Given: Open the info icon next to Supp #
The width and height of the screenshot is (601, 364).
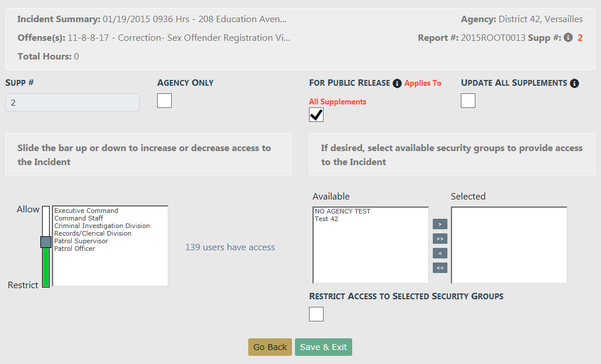Looking at the screenshot, I should (x=568, y=37).
